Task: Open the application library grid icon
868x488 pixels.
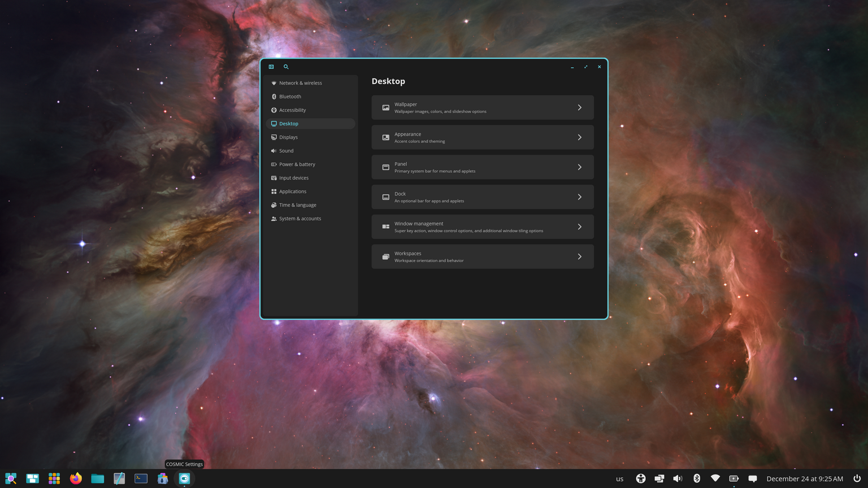Action: (x=54, y=478)
